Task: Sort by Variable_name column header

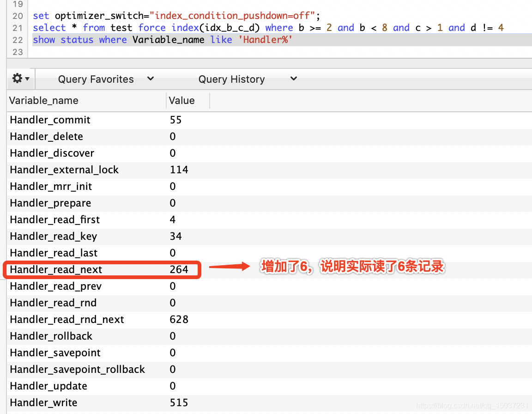Action: 44,100
